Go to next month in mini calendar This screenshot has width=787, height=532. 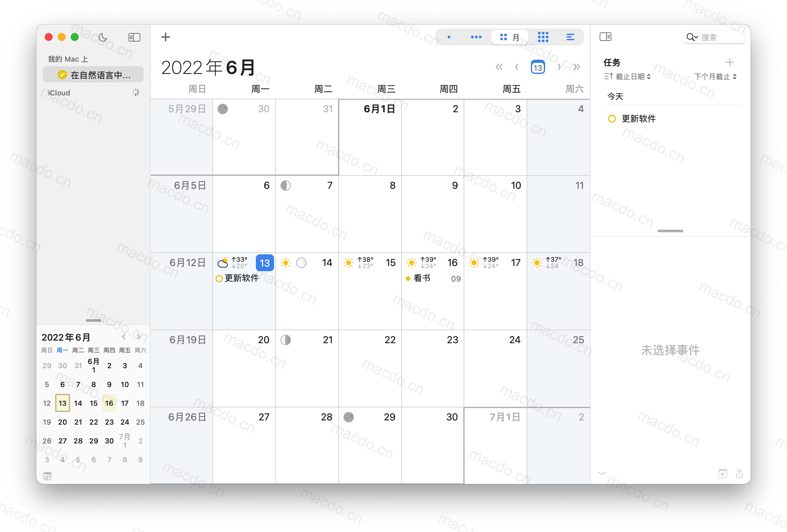(139, 337)
